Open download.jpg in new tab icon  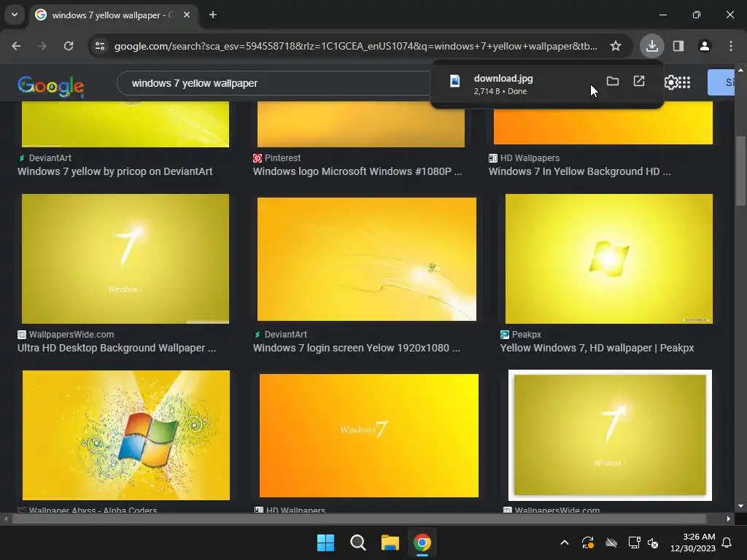coord(639,81)
